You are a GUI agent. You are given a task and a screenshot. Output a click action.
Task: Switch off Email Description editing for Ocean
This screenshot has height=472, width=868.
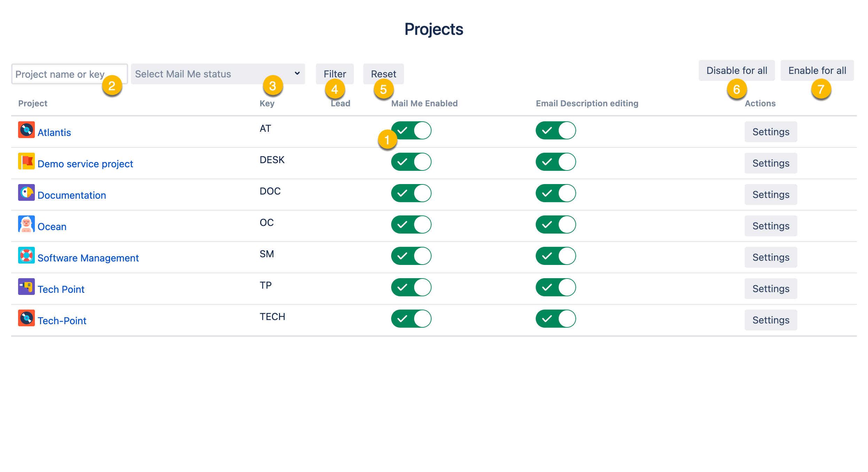pos(556,224)
